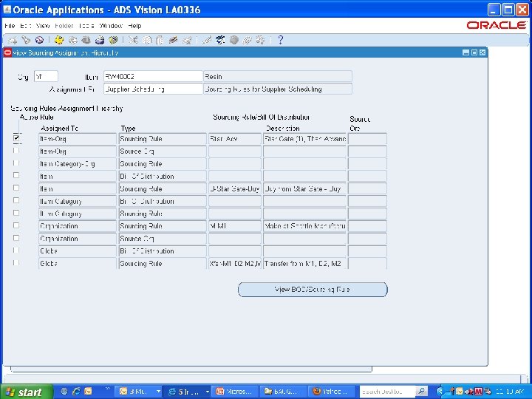532x399 pixels.
Task: Open the Window menu
Action: click(x=111, y=26)
